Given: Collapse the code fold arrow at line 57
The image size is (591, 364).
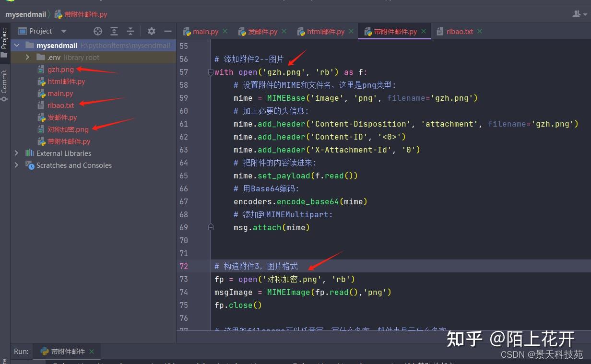Looking at the screenshot, I should [x=211, y=72].
